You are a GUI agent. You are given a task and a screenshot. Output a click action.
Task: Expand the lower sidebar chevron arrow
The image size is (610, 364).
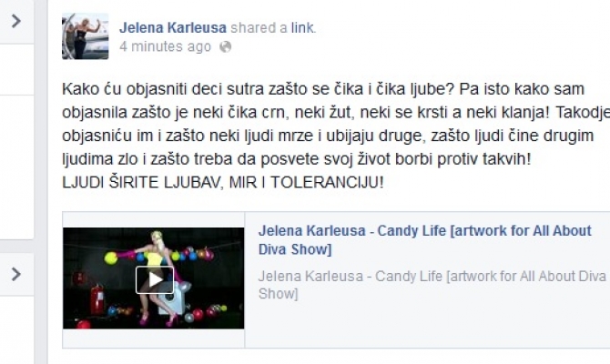pos(16,274)
